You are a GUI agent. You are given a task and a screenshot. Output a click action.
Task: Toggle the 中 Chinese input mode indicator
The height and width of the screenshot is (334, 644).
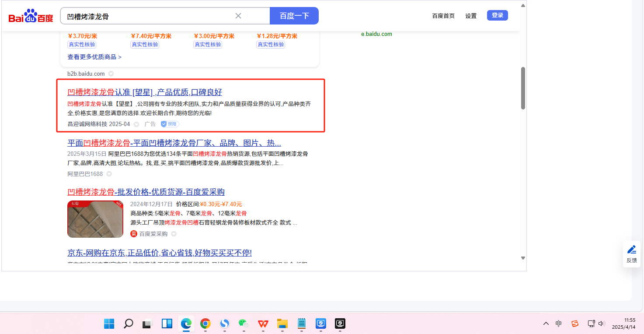[x=559, y=323]
